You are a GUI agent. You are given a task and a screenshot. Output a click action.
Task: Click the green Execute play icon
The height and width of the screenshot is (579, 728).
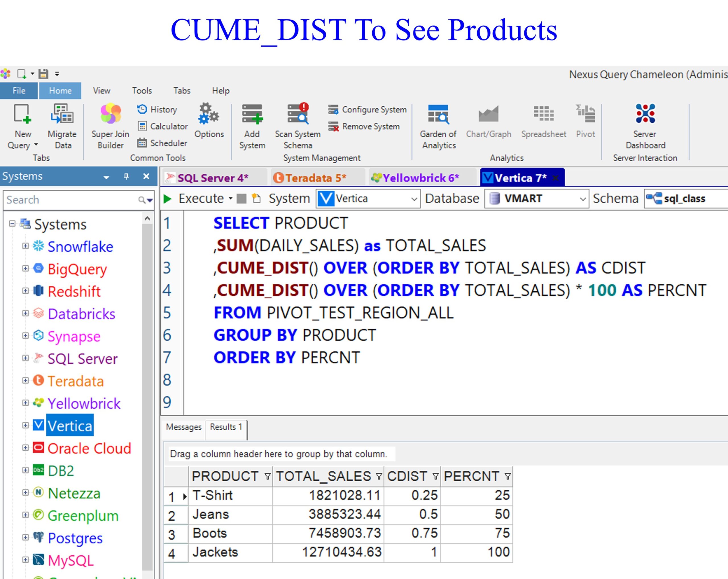(x=167, y=199)
